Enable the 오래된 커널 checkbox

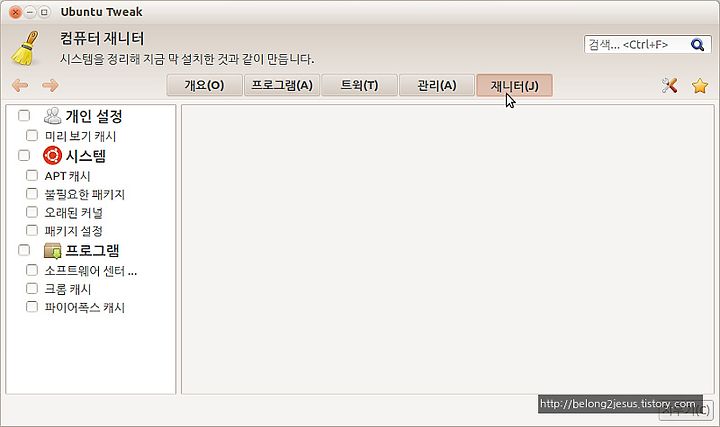click(x=32, y=212)
